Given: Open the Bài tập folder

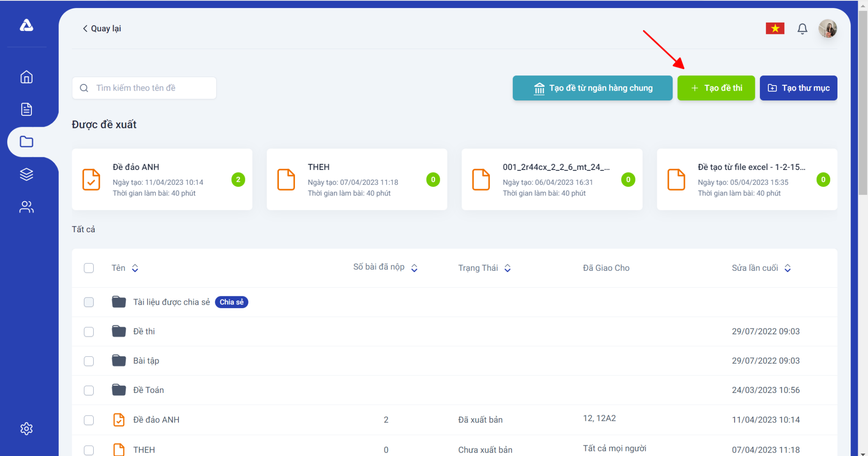Looking at the screenshot, I should click(x=146, y=361).
